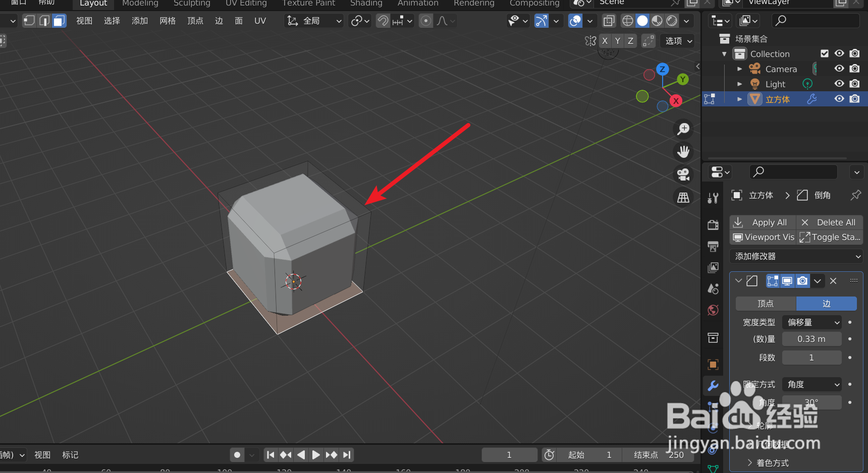The height and width of the screenshot is (473, 868).
Task: Open the Output properties printer tab
Action: click(713, 246)
